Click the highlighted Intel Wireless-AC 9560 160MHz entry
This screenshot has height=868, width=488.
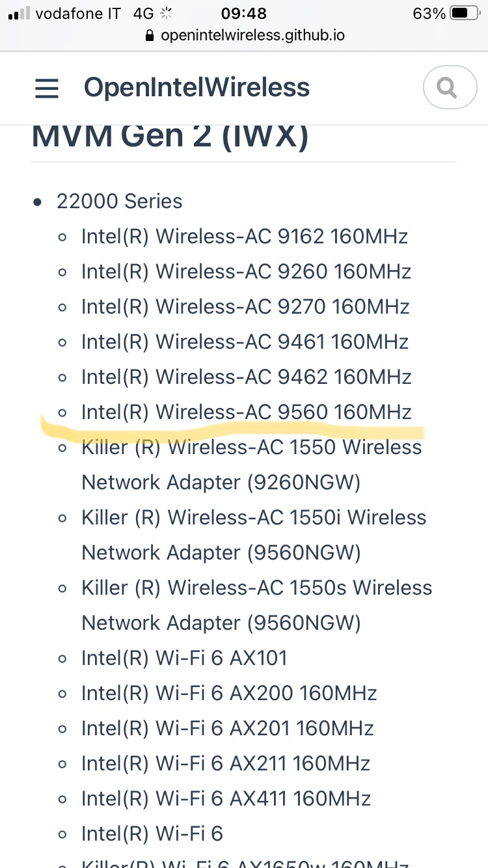[x=246, y=412]
